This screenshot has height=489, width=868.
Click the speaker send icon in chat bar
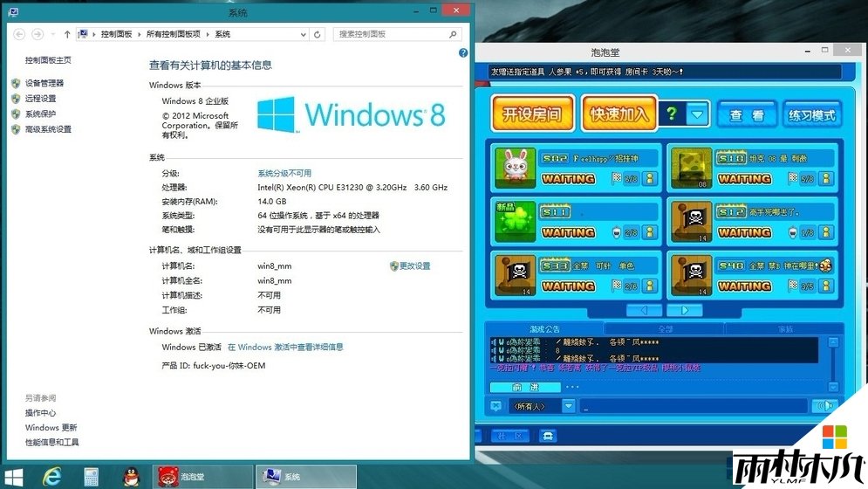(824, 406)
